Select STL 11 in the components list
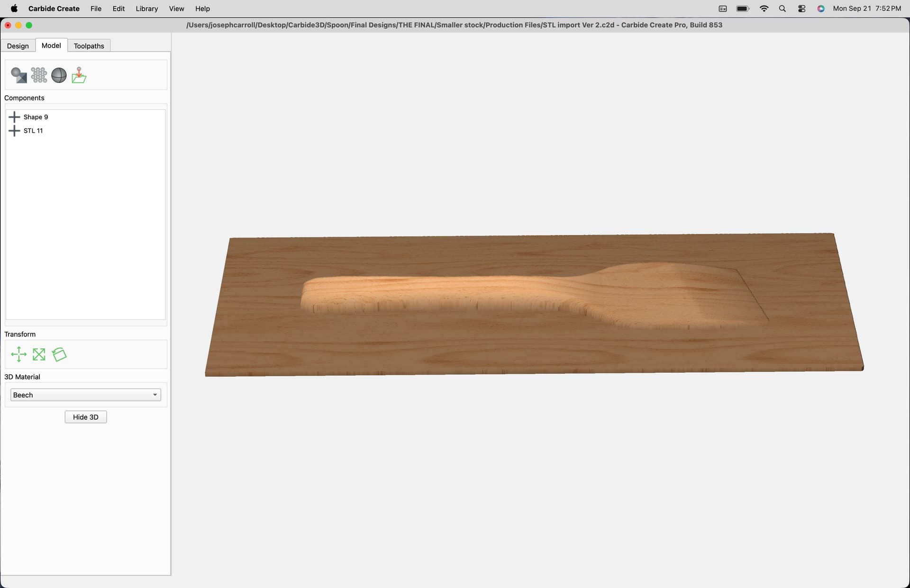 coord(33,131)
